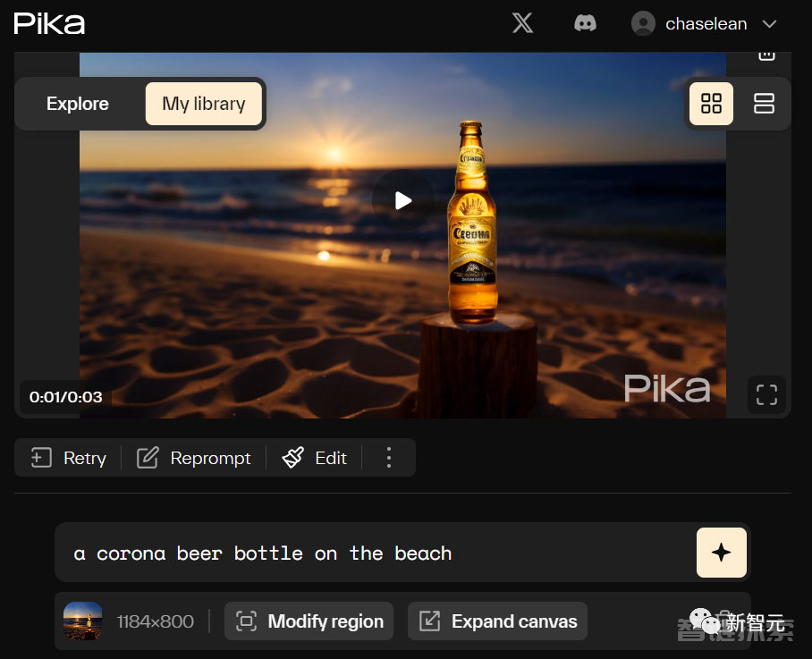Click the Reprompt button
812x659 pixels.
tap(194, 458)
